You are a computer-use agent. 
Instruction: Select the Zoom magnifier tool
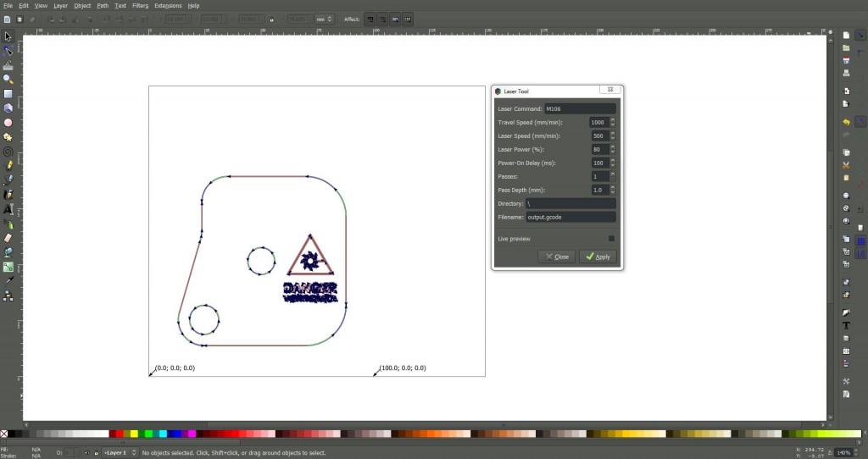tap(8, 80)
